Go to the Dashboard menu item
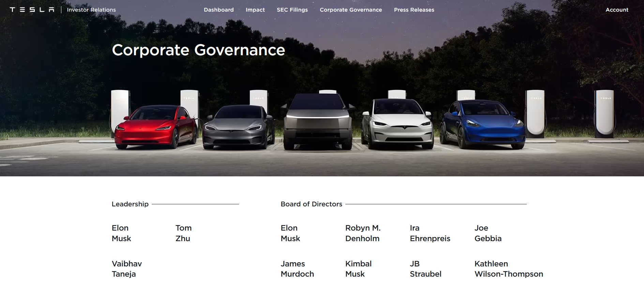 pyautogui.click(x=219, y=10)
